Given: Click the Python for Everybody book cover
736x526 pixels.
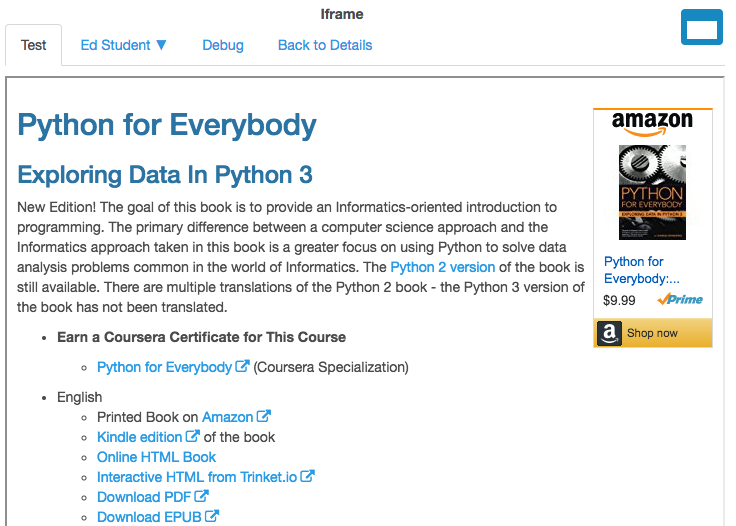Looking at the screenshot, I should point(652,192).
